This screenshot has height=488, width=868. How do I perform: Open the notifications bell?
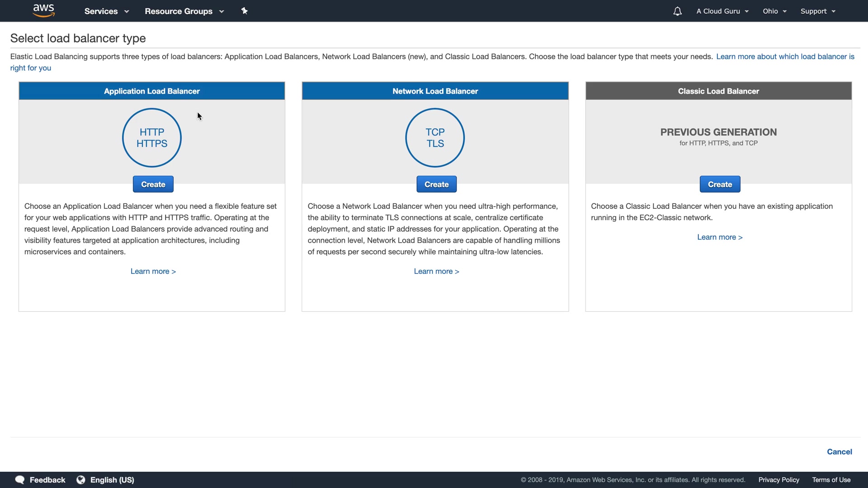click(x=677, y=11)
